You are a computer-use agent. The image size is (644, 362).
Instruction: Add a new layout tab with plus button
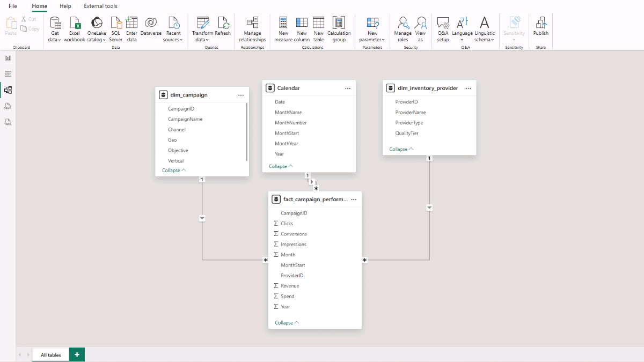(x=77, y=354)
